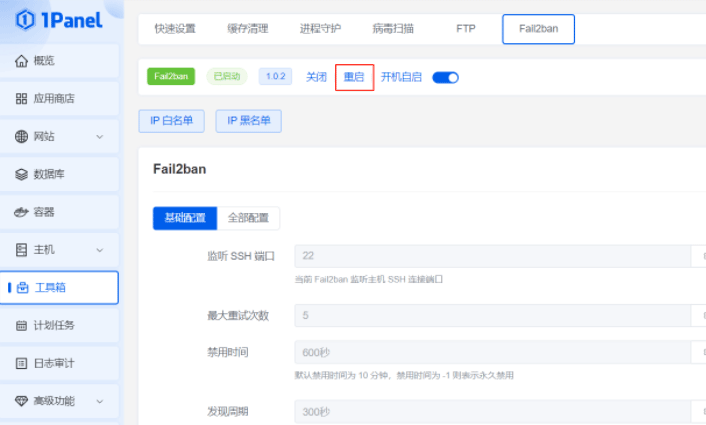The width and height of the screenshot is (706, 425).
Task: Switch to 基础配置 configuration view
Action: point(185,218)
